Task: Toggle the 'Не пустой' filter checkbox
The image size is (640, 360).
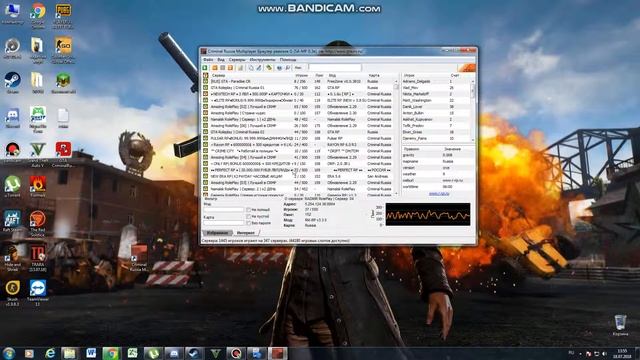Action: (248, 216)
